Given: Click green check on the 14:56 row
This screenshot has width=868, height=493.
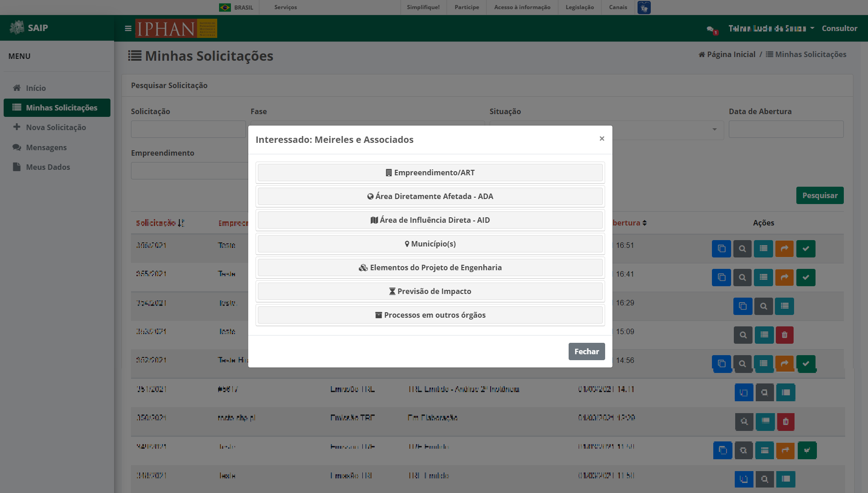Looking at the screenshot, I should (806, 364).
